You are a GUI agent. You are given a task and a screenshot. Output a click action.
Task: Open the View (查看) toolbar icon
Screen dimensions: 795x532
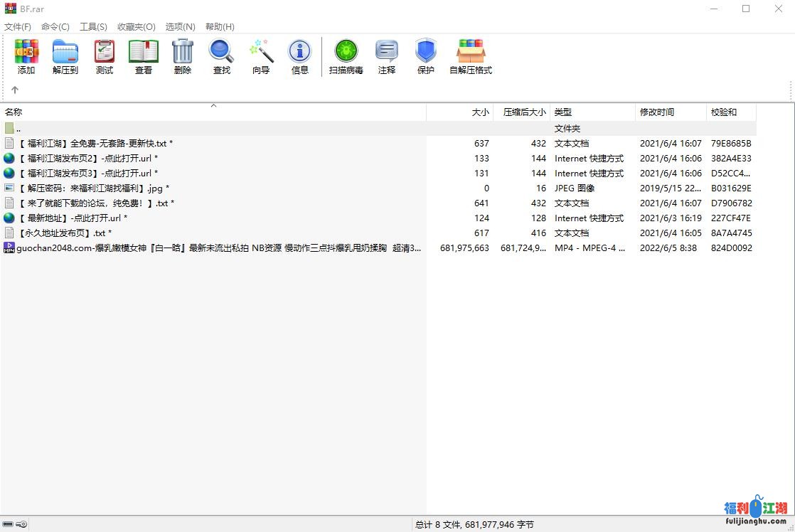click(144, 57)
